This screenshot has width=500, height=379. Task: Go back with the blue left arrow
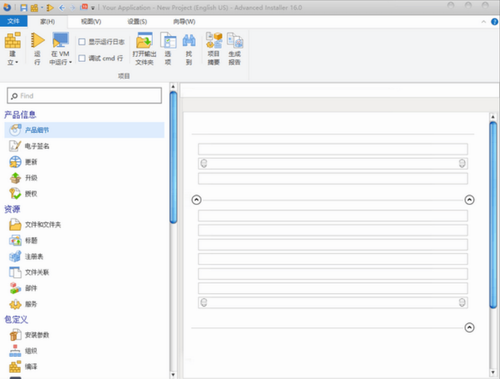tap(62, 7)
